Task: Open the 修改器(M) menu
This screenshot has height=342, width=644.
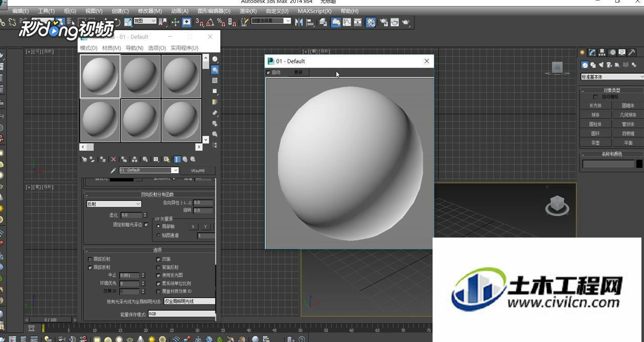Action: (150, 11)
